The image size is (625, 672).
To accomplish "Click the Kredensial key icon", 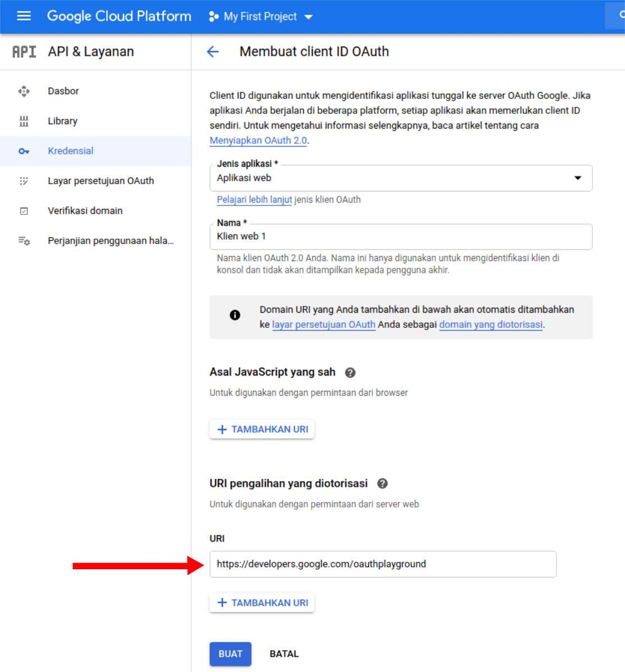I will 24,151.
